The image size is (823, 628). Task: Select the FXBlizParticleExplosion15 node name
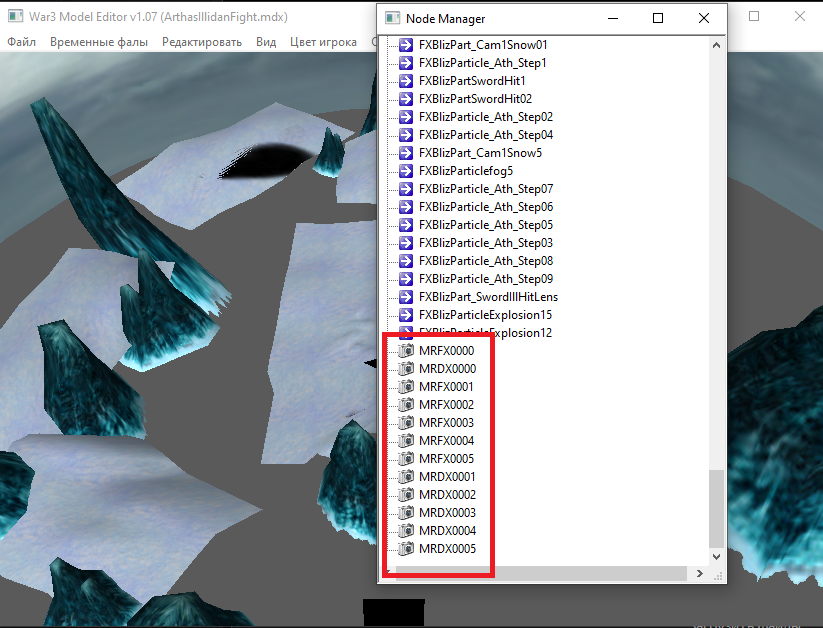pos(486,315)
